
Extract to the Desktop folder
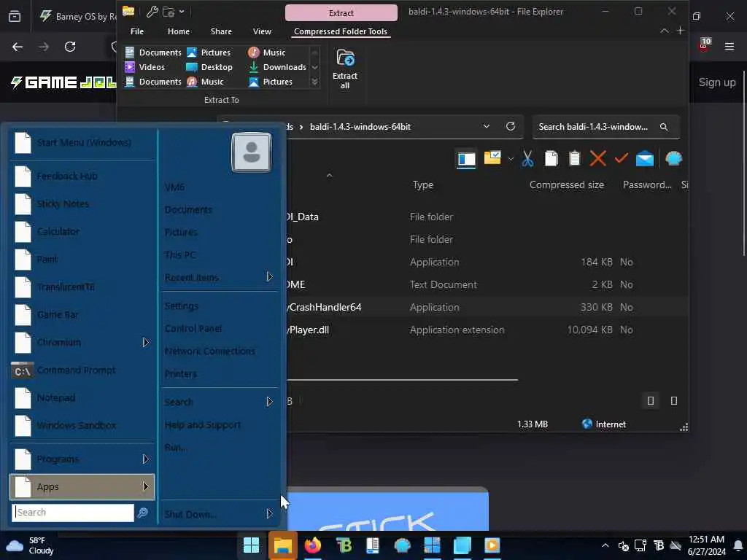pyautogui.click(x=210, y=67)
